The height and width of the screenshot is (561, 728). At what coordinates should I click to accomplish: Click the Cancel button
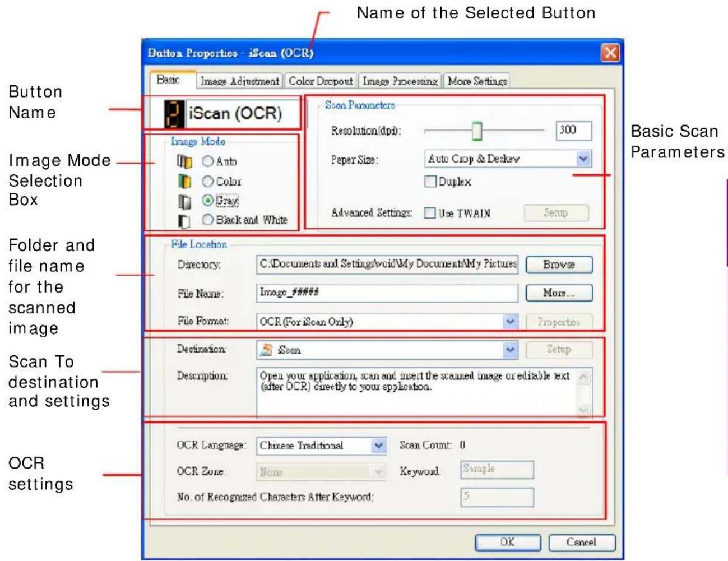pos(582,542)
